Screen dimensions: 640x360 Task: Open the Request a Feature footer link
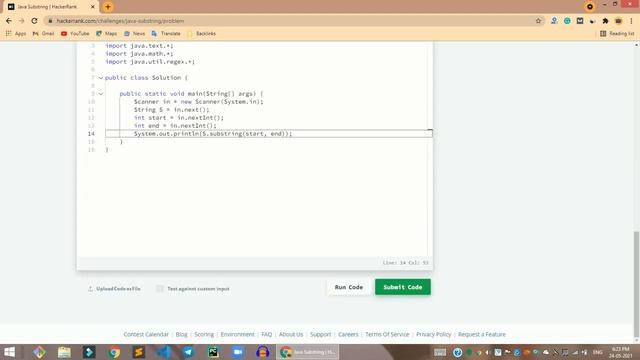[x=482, y=334]
